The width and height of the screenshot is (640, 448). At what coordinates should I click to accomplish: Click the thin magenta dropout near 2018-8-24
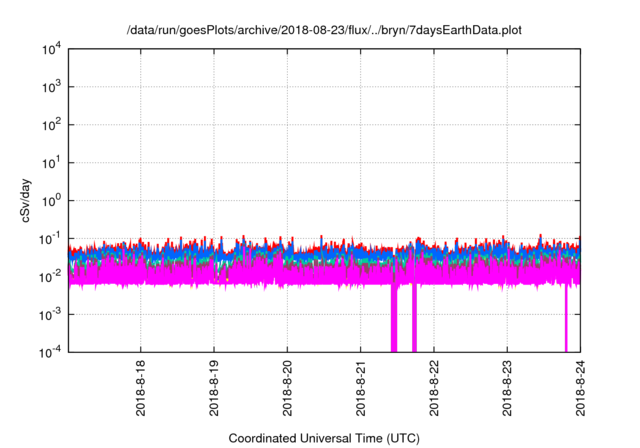[566, 318]
